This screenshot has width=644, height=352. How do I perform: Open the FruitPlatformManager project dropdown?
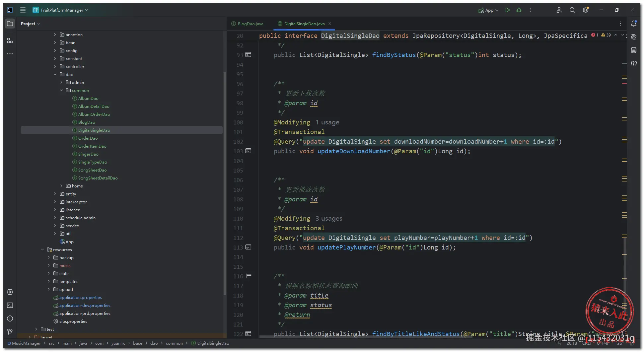[60, 10]
